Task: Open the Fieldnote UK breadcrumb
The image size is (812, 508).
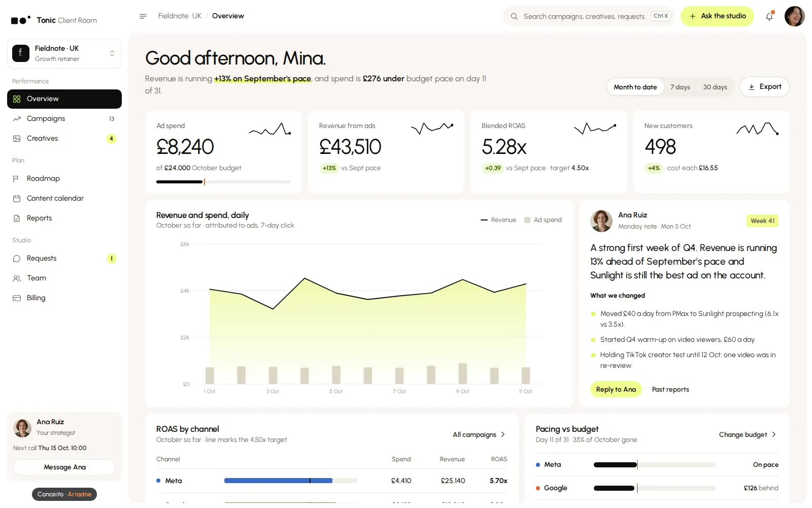Action: [x=180, y=16]
